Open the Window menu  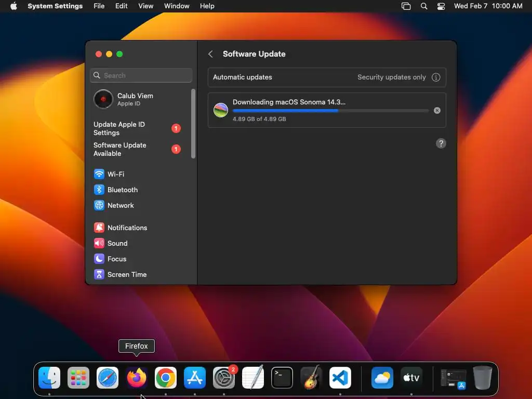point(177,6)
